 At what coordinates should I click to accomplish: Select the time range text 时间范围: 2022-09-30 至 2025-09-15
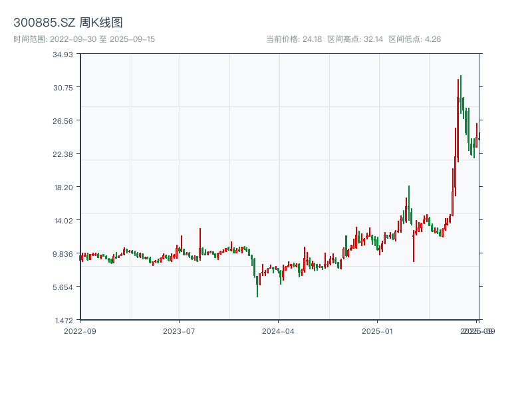[x=84, y=39]
